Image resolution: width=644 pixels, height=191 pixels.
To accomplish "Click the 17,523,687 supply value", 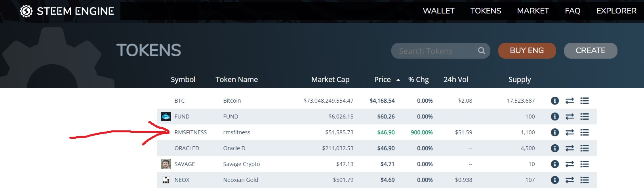I will click(521, 101).
